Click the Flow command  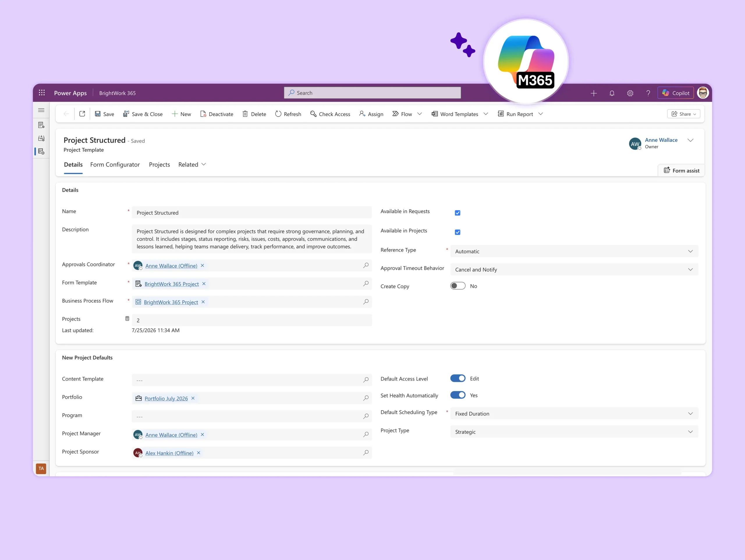[402, 114]
